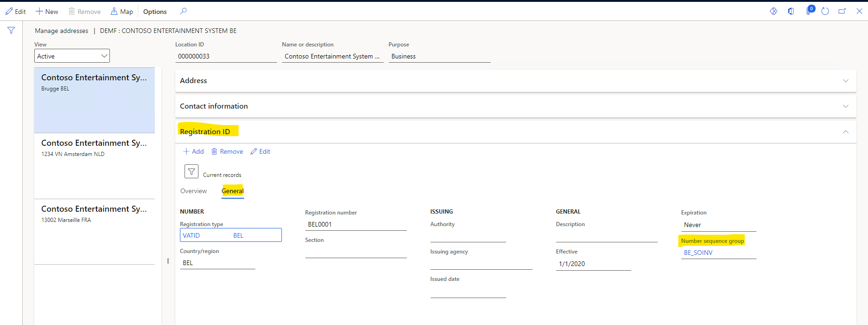The height and width of the screenshot is (325, 868).
Task: Select the Amsterdam NLD address card
Action: [x=95, y=166]
